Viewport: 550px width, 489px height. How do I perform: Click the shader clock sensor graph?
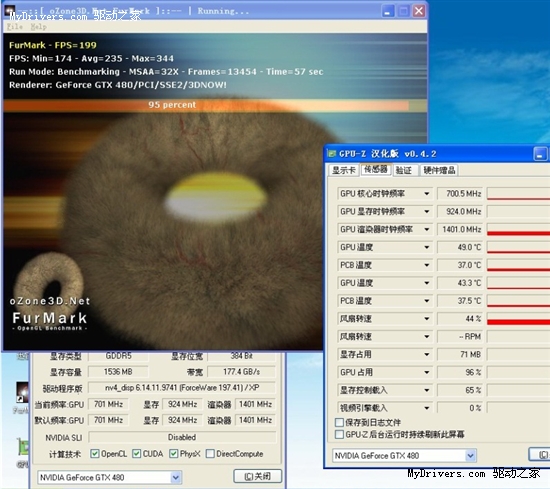click(518, 229)
